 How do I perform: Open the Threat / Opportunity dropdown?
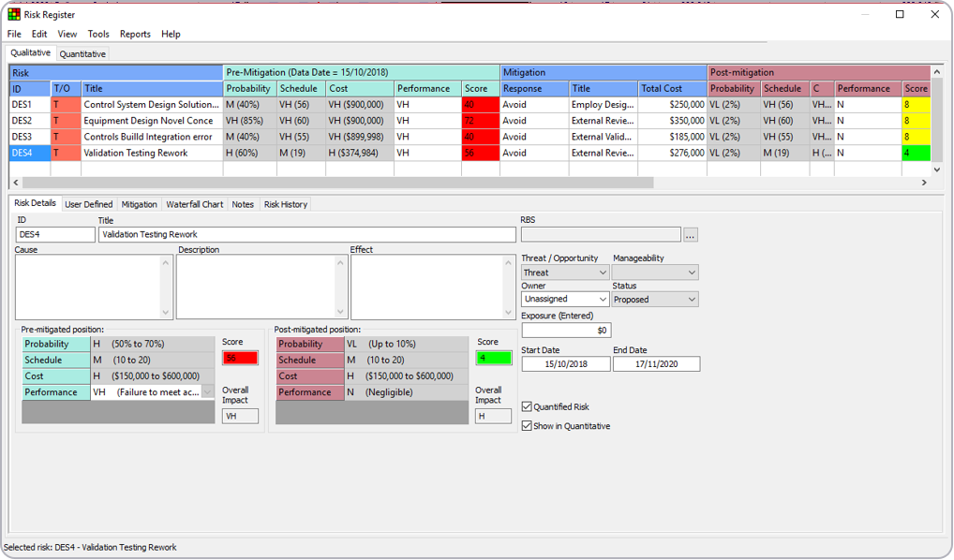point(564,273)
